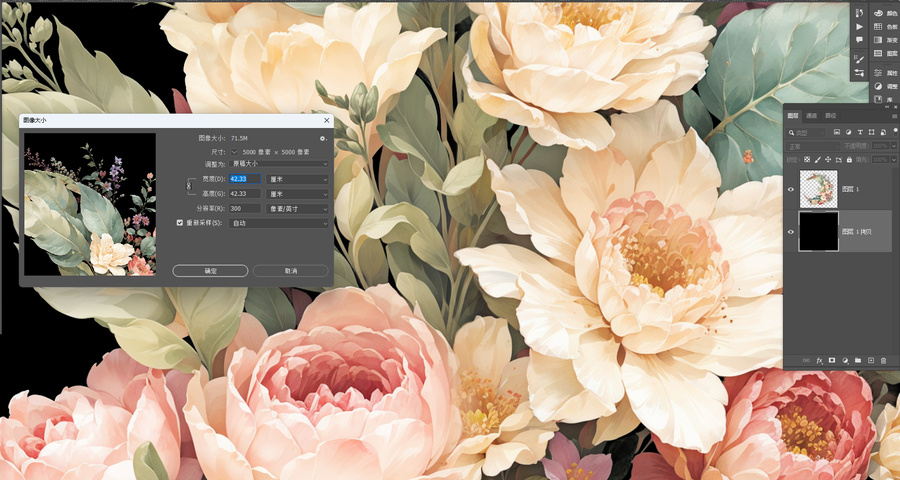
Task: Open 不透明度 opacity slider arrow
Action: pos(894,146)
